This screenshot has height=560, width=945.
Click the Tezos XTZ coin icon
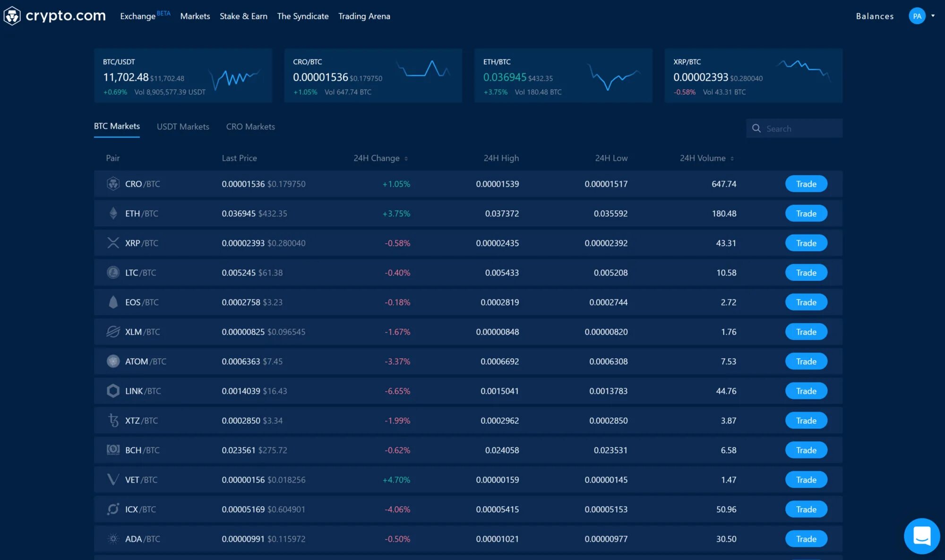[x=113, y=421]
